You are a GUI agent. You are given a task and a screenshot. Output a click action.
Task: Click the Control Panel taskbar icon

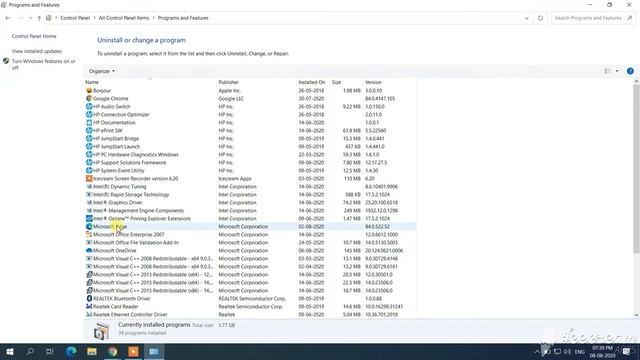coord(154,351)
